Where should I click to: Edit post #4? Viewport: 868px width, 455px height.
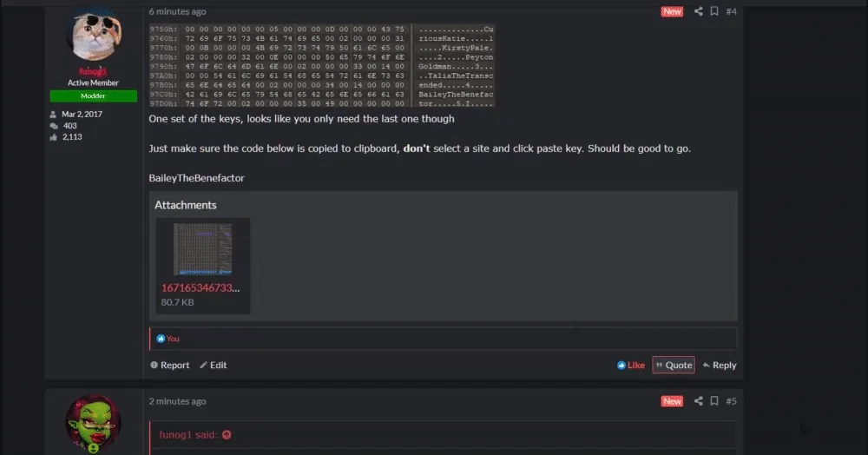pos(214,365)
